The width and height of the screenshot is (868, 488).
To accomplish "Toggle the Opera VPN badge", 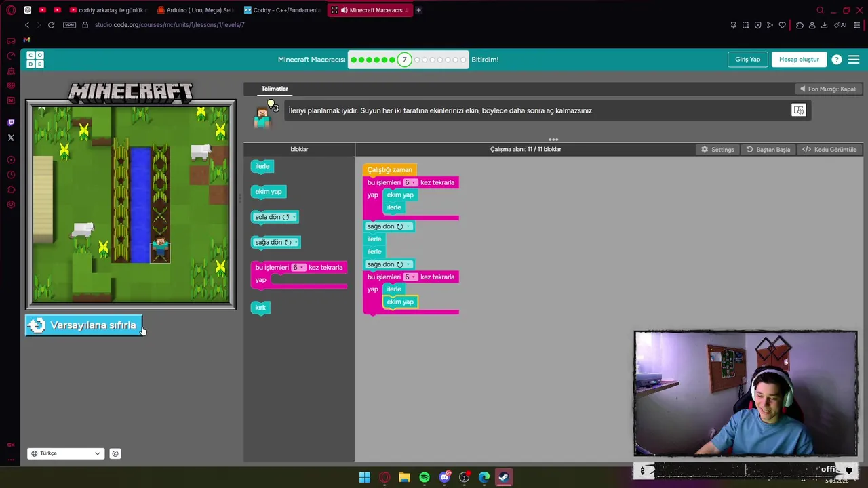I will [69, 25].
